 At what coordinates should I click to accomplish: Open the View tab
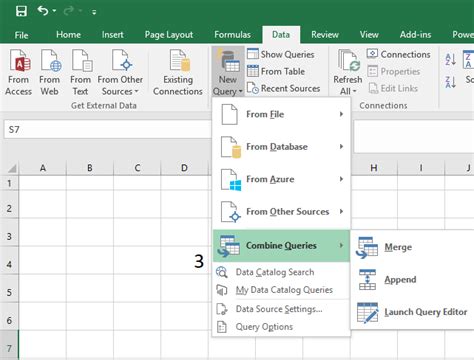coord(369,35)
